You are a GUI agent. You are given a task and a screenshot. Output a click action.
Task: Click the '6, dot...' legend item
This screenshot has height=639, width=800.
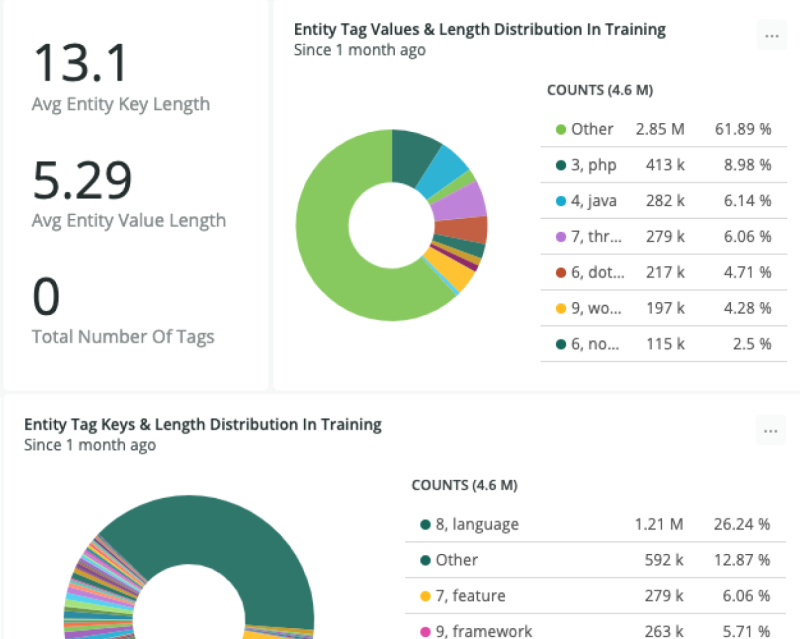pyautogui.click(x=595, y=273)
